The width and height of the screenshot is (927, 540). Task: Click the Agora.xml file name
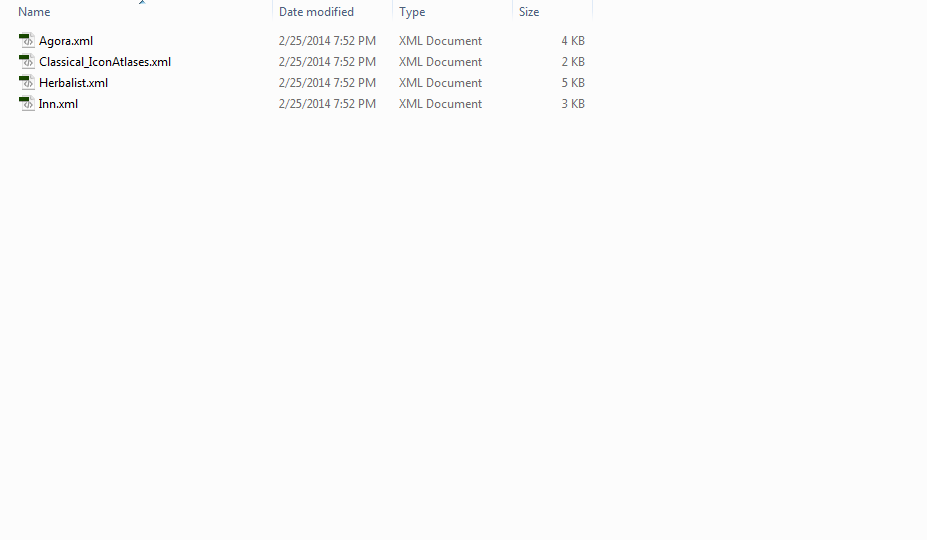(66, 41)
